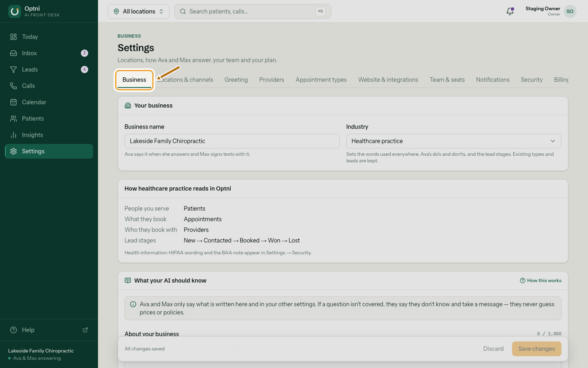Viewport: 588px width, 368px height.
Task: Open the Industry dropdown
Action: [x=454, y=141]
